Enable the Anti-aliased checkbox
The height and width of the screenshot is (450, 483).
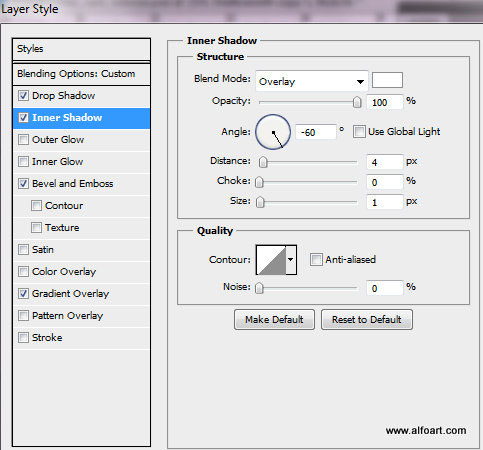[x=316, y=259]
